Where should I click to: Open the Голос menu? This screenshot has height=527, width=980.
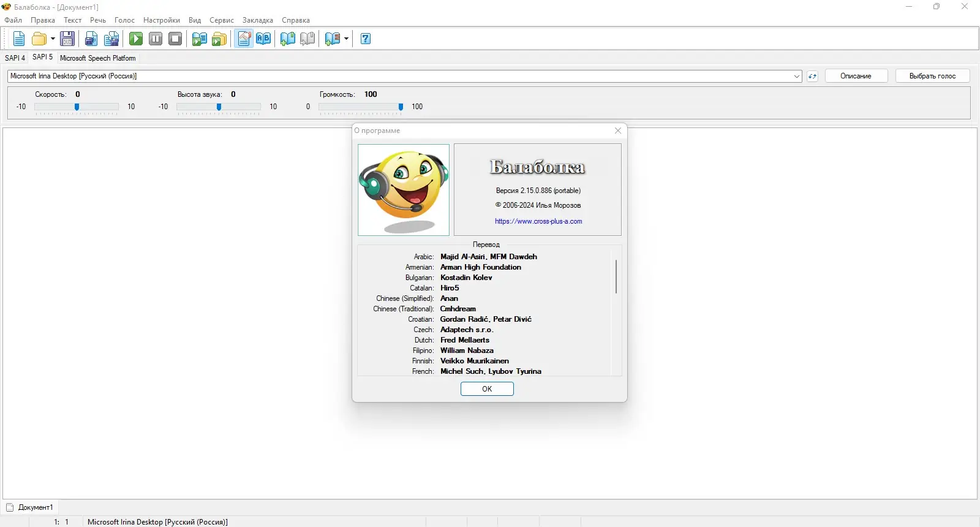click(x=124, y=20)
